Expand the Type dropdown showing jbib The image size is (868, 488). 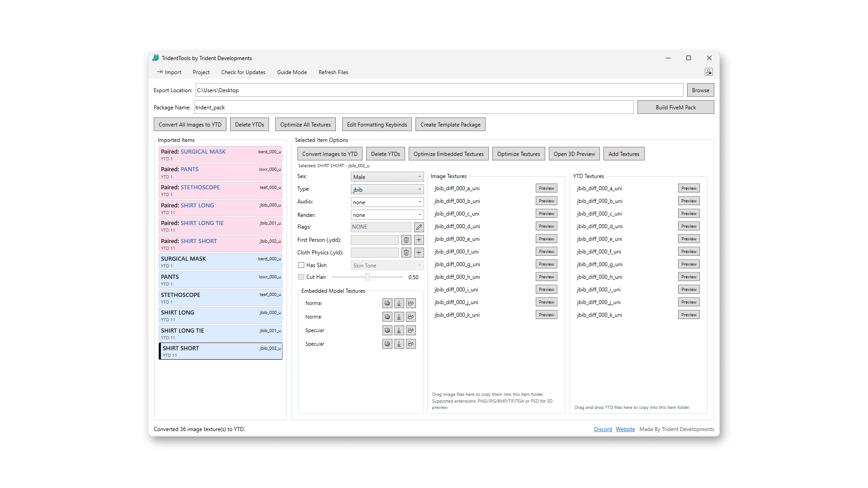pos(387,189)
